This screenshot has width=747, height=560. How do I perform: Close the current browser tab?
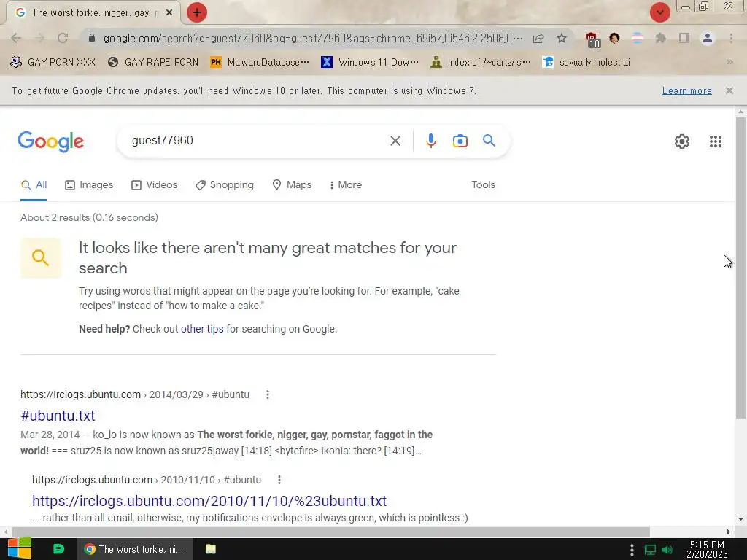[169, 13]
